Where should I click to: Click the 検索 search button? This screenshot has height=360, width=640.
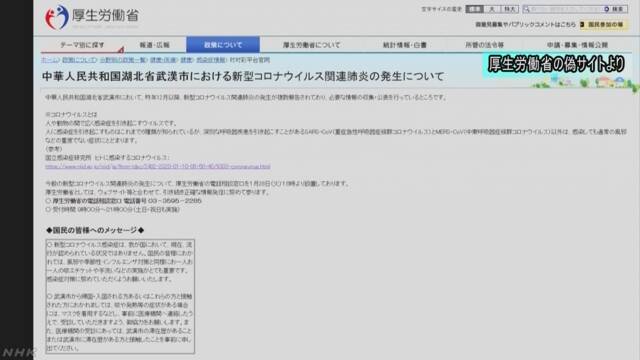[616, 9]
